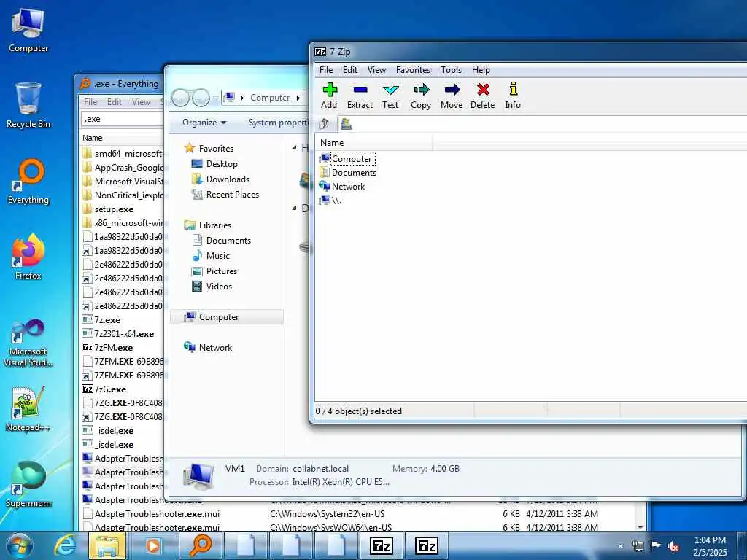Viewport: 747px width, 560px height.
Task: Open Edit menu in 7-Zip
Action: point(349,70)
